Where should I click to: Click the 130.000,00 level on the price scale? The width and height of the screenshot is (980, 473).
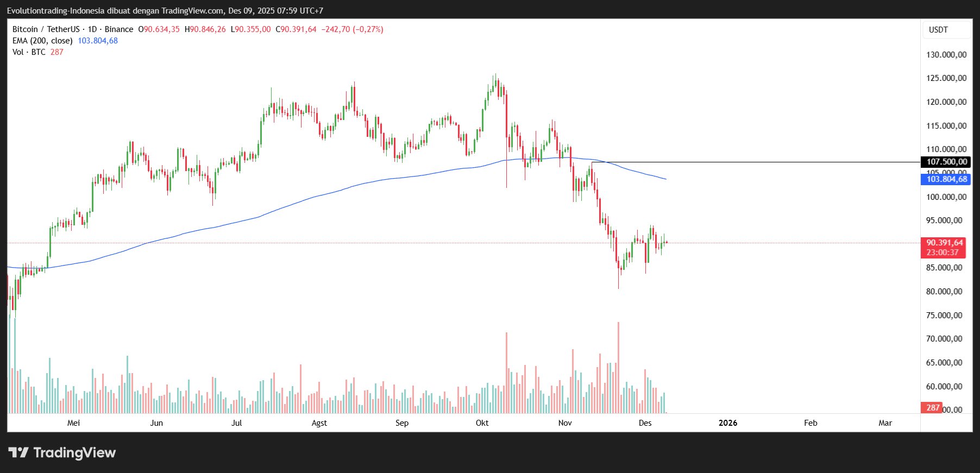[946, 54]
